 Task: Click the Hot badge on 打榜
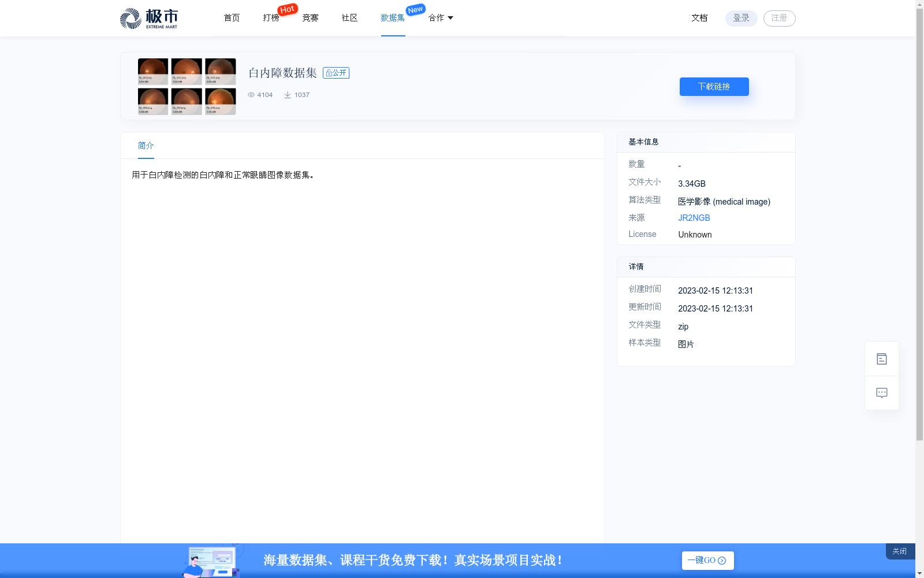tap(287, 9)
